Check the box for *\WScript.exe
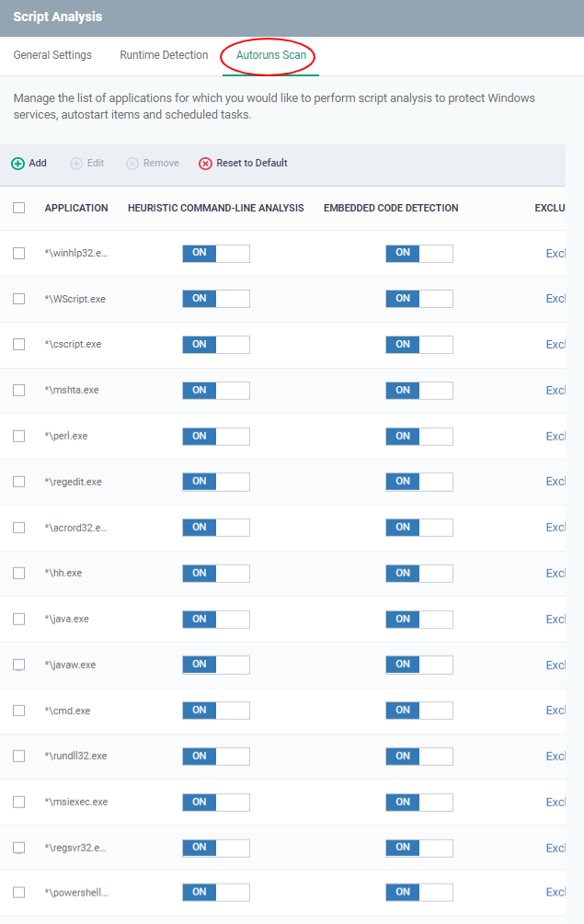 pyautogui.click(x=19, y=299)
